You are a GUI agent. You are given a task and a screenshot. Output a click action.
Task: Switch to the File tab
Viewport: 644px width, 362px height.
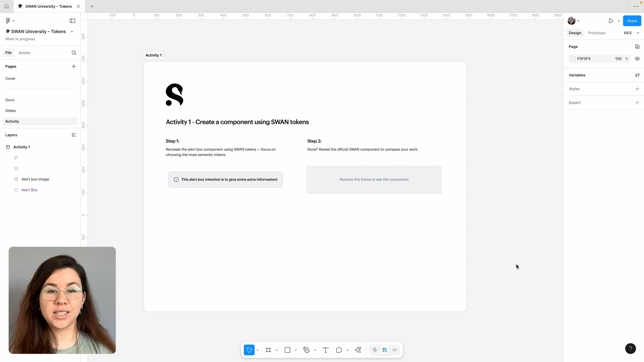click(x=9, y=53)
